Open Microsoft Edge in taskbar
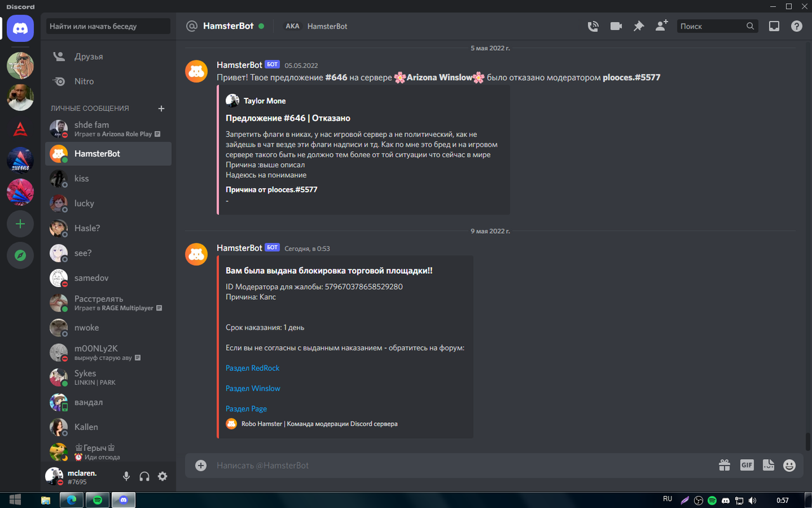Image resolution: width=812 pixels, height=508 pixels. tap(72, 500)
